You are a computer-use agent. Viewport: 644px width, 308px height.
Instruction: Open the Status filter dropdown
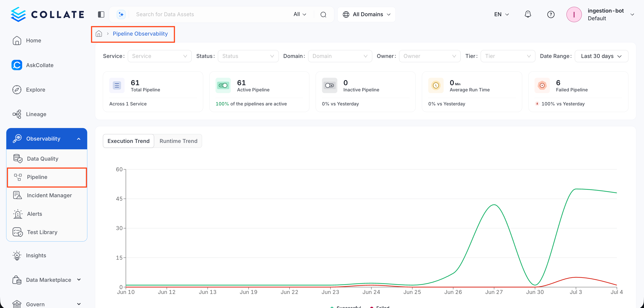click(248, 56)
